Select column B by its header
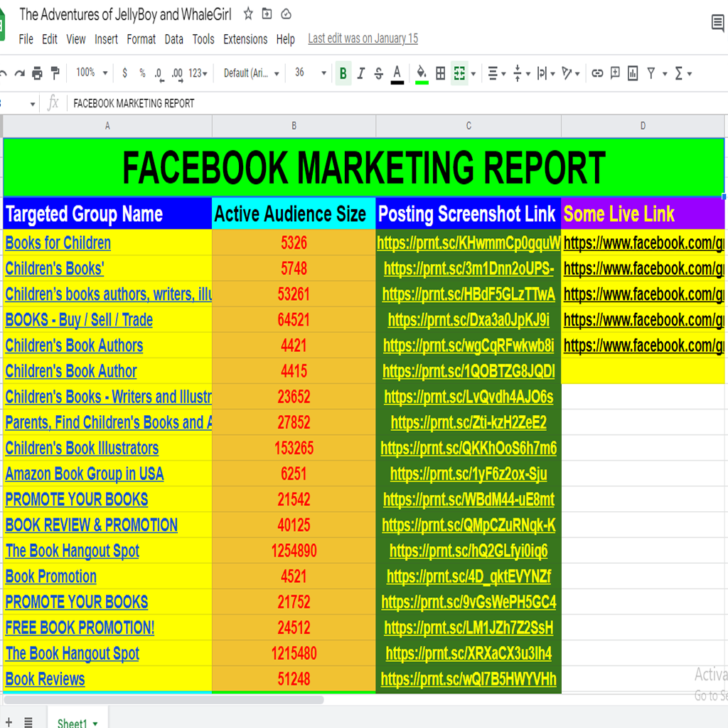The width and height of the screenshot is (728, 728). (294, 126)
